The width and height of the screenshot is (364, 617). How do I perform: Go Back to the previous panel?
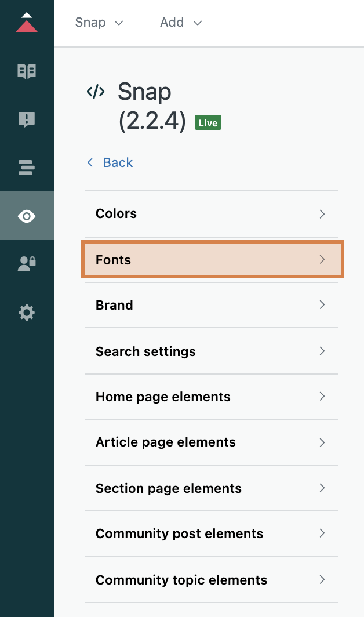click(110, 162)
